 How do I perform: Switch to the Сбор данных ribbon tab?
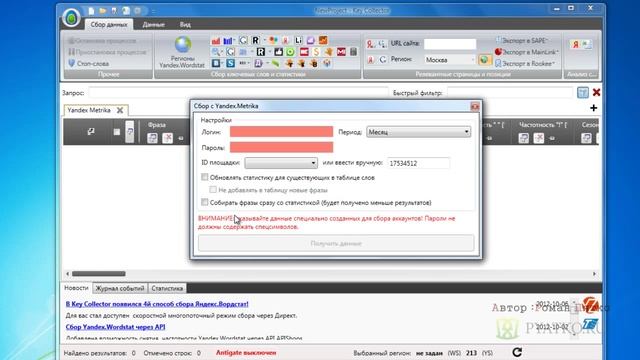tap(109, 24)
